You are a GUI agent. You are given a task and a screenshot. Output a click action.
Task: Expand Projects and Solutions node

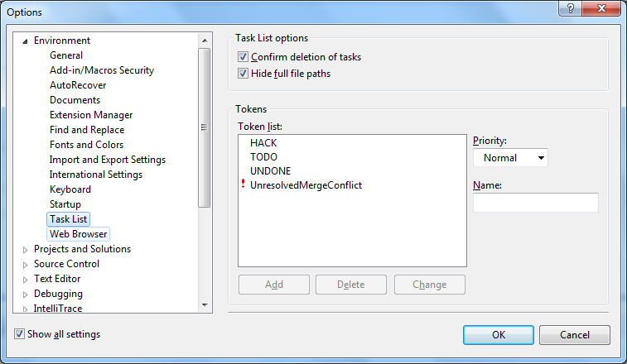coord(25,250)
